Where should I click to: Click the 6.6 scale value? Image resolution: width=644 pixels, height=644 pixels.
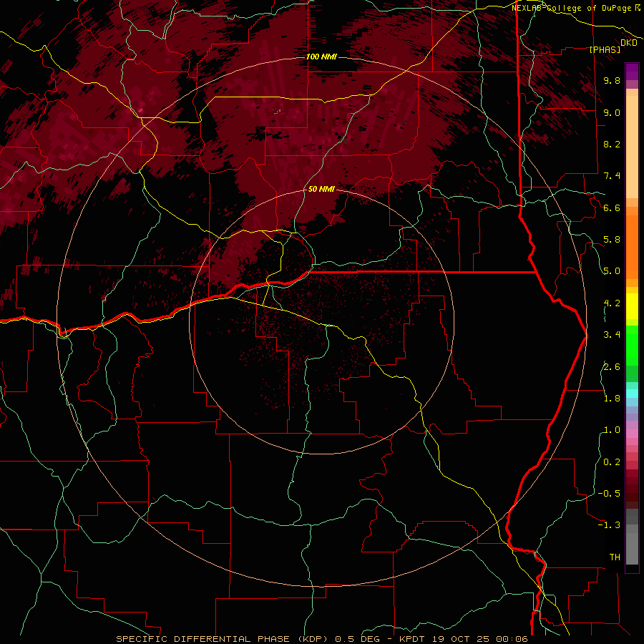tap(612, 208)
